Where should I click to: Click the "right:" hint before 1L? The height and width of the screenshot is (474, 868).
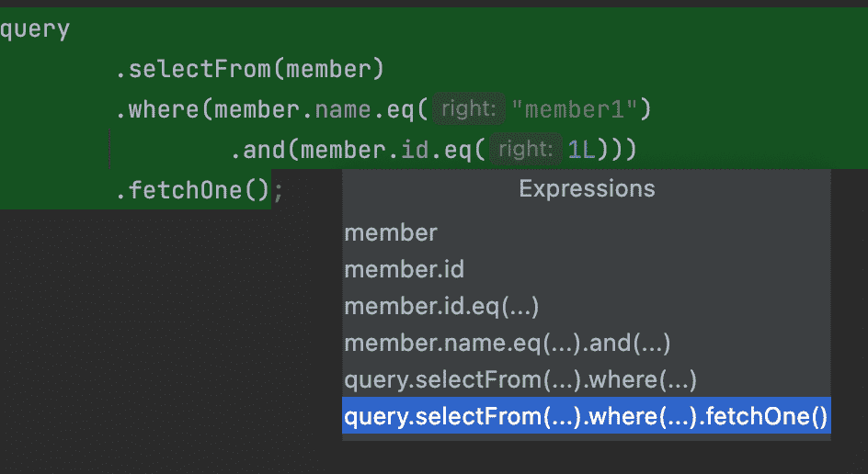coord(525,150)
